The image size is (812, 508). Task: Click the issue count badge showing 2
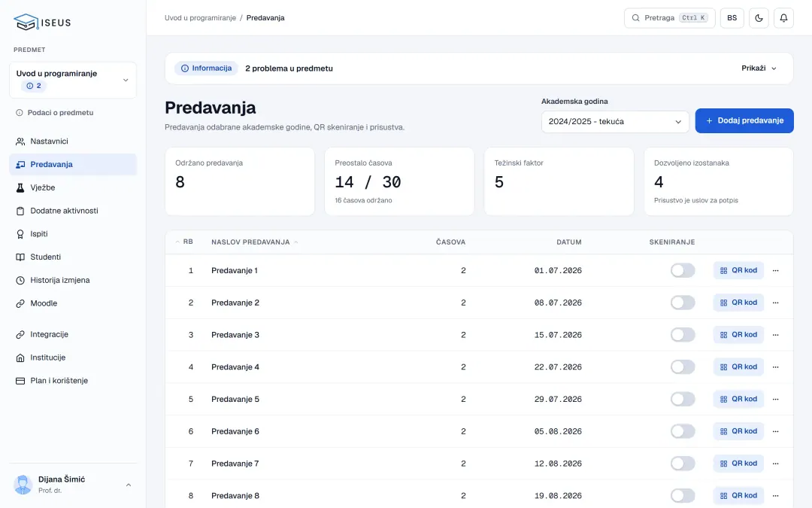[x=34, y=86]
